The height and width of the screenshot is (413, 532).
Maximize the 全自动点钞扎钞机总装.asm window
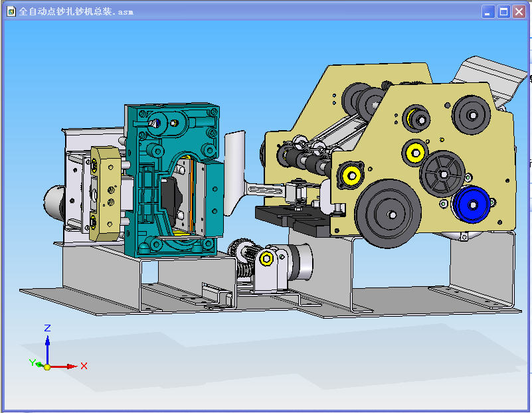(x=503, y=12)
